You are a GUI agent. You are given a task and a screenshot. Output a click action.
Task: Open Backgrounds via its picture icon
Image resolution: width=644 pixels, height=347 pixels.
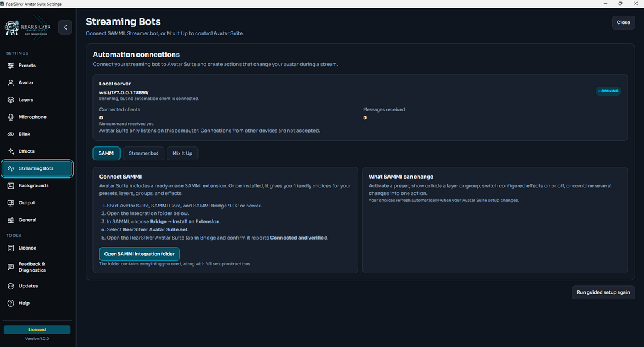(x=11, y=186)
